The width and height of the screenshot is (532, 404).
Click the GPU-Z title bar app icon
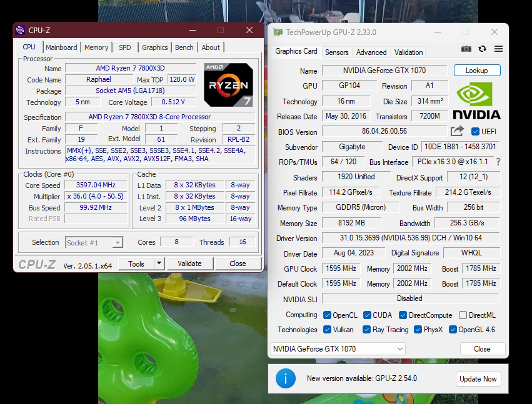tap(278, 32)
